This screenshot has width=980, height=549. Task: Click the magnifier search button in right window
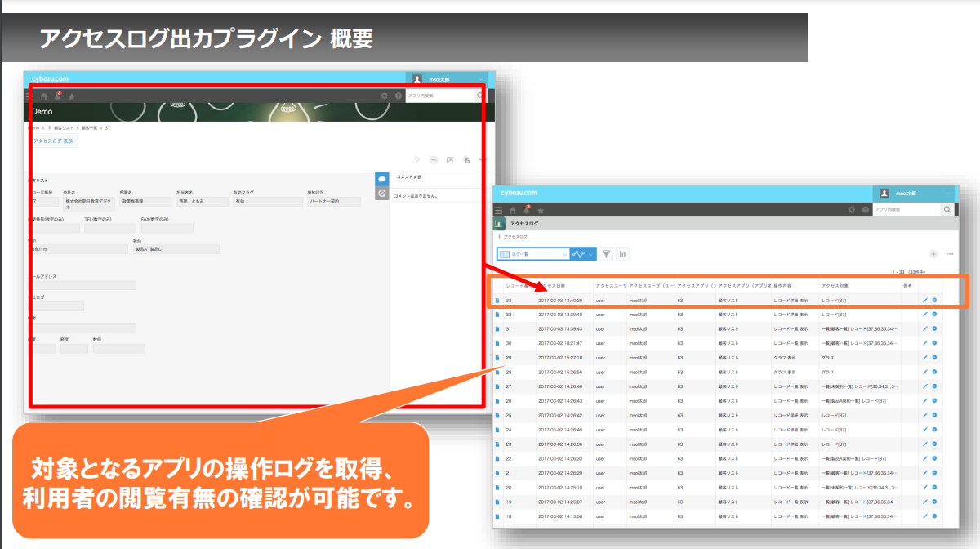[x=947, y=210]
